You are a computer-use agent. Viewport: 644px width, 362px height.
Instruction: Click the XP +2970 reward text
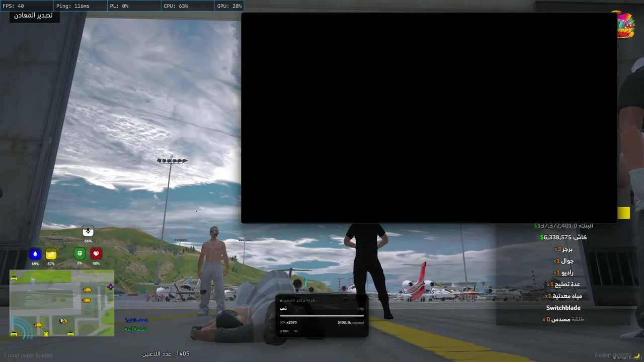tap(288, 322)
